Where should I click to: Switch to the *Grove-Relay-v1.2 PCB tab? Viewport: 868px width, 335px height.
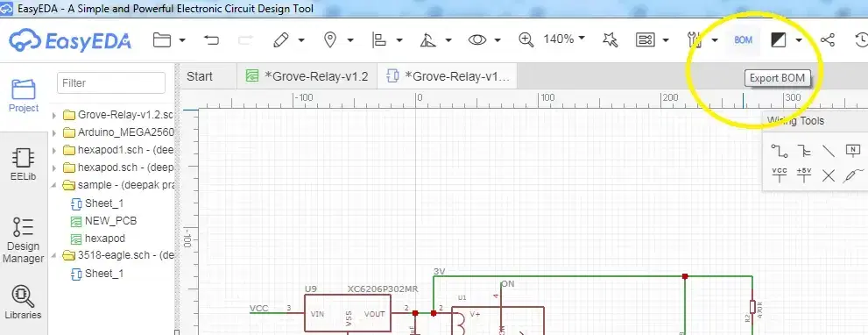[x=307, y=76]
